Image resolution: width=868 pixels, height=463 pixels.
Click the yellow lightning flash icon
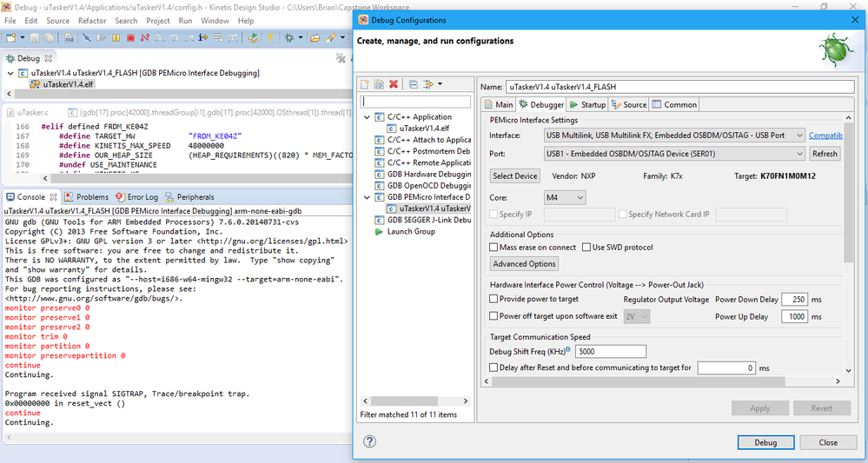point(270,37)
